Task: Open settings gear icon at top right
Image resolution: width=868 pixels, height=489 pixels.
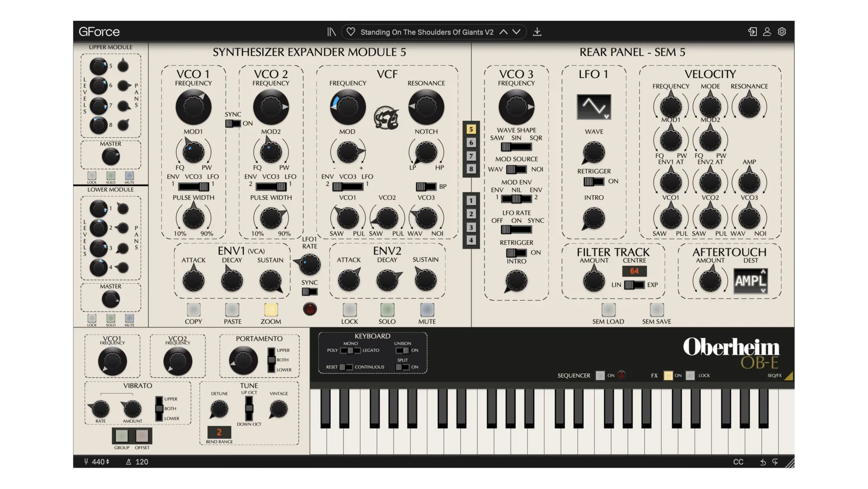Action: (x=782, y=32)
